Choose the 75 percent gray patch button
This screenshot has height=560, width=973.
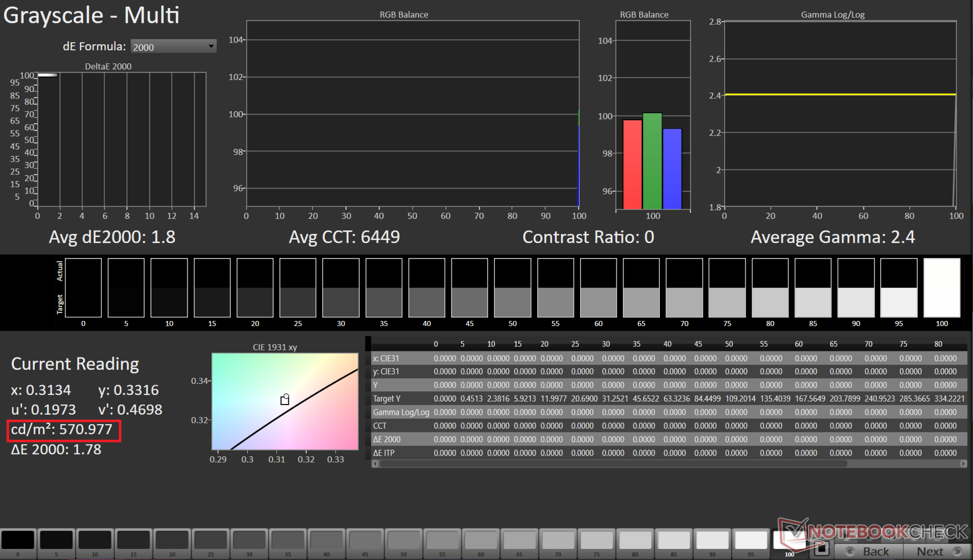pos(596,540)
